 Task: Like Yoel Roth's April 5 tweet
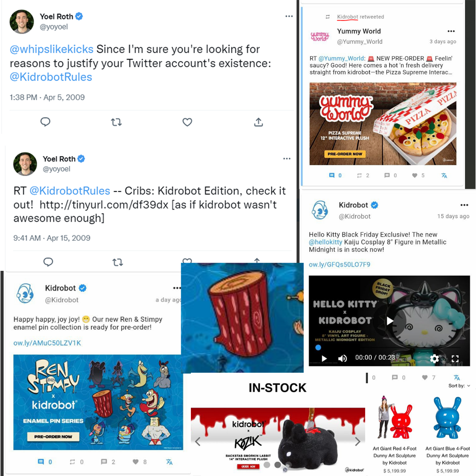coord(187,122)
